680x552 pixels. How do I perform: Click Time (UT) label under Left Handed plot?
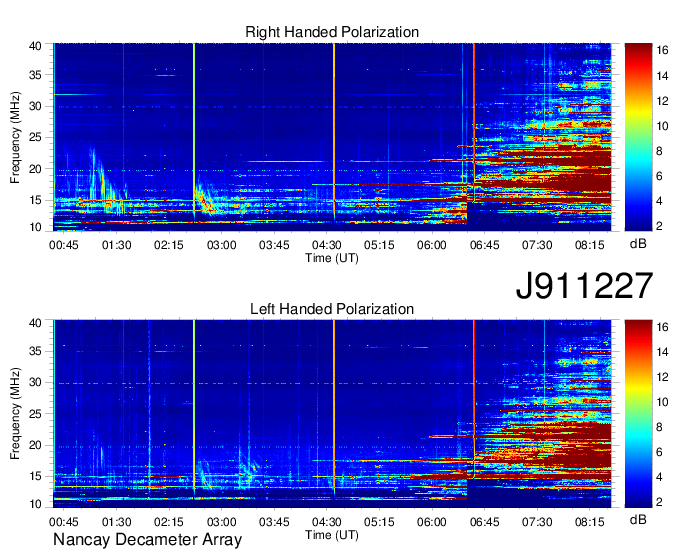332,535
